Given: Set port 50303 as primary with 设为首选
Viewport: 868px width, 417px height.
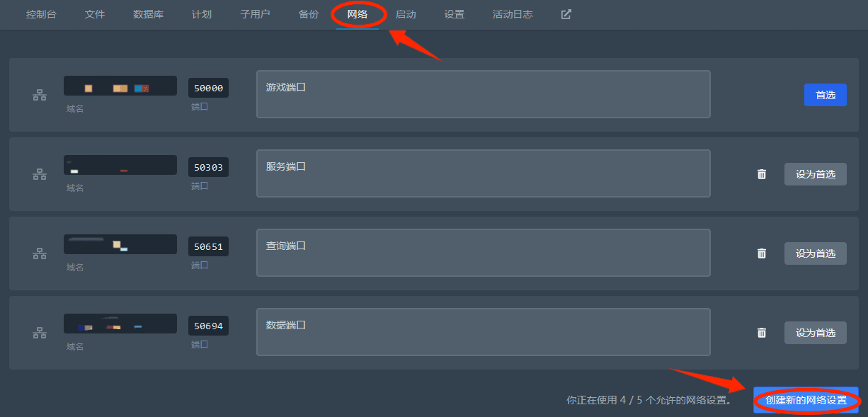Looking at the screenshot, I should (x=816, y=174).
